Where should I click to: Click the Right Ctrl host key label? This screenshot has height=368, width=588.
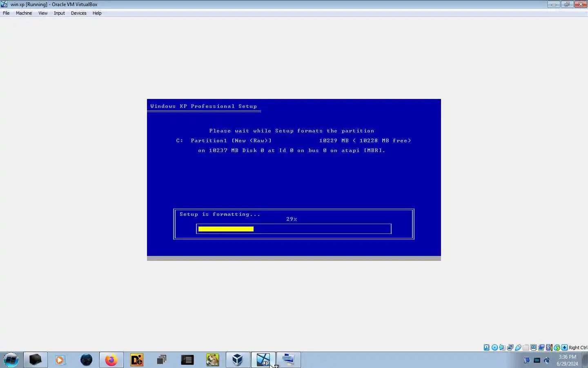tap(578, 348)
